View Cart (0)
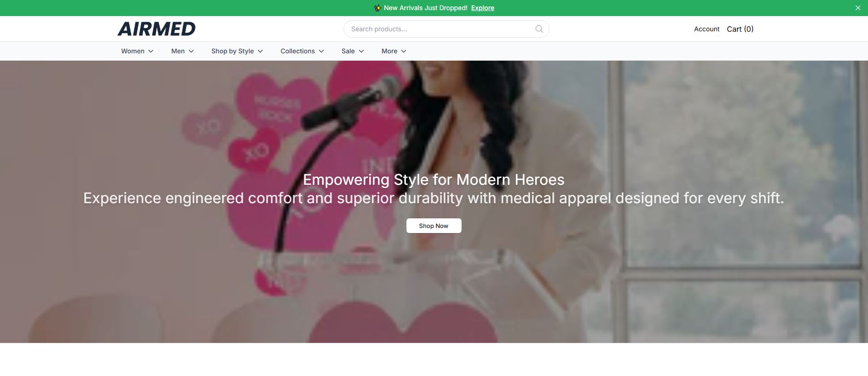This screenshot has width=868, height=376. (x=740, y=29)
